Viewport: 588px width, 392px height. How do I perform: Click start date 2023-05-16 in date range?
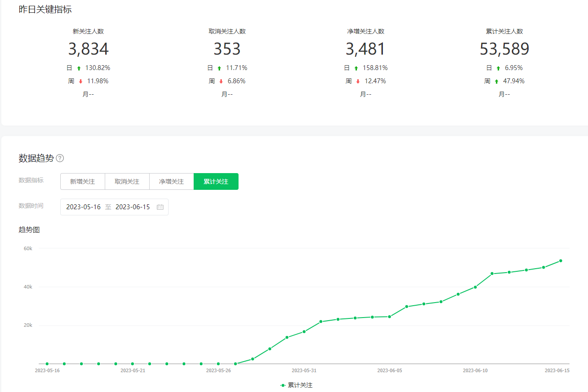(83, 207)
